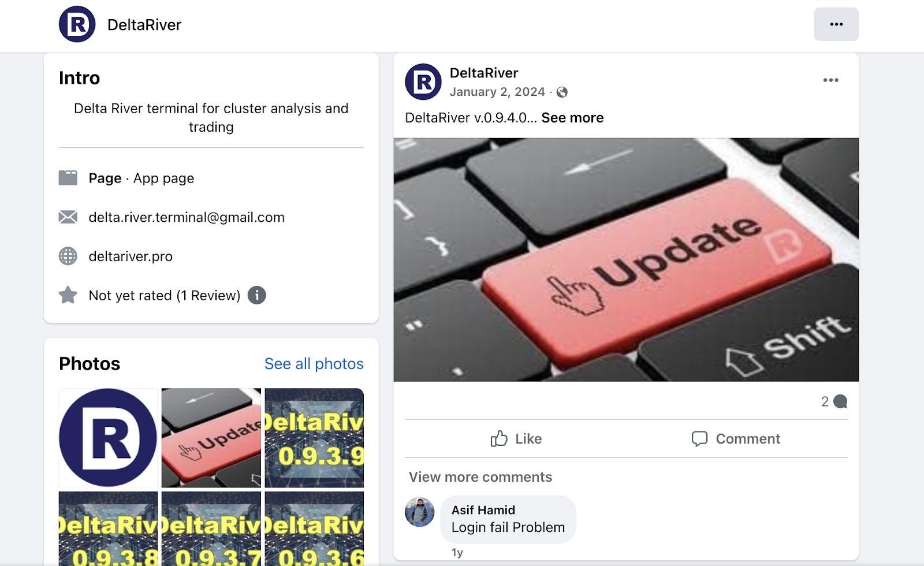
Task: Expand post text with See more
Action: (x=572, y=118)
